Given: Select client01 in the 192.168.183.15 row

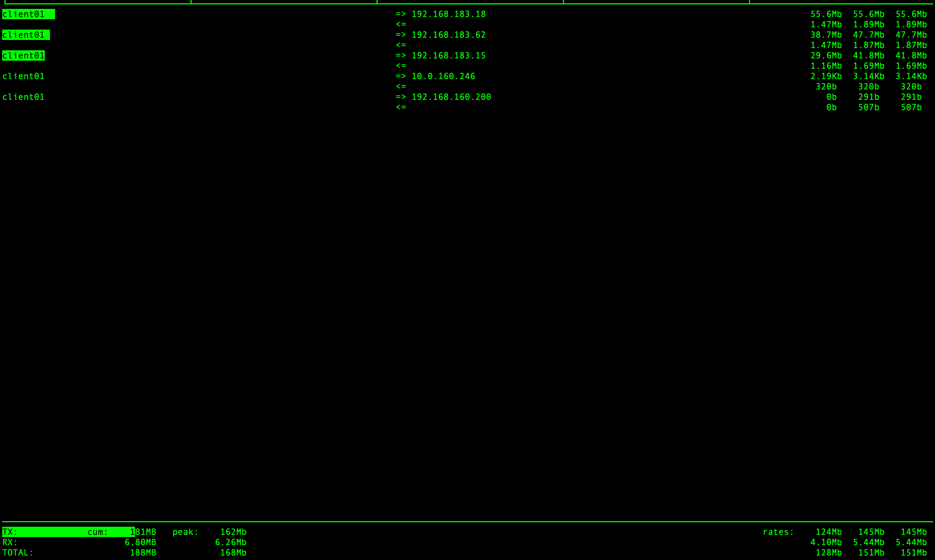Looking at the screenshot, I should point(23,56).
